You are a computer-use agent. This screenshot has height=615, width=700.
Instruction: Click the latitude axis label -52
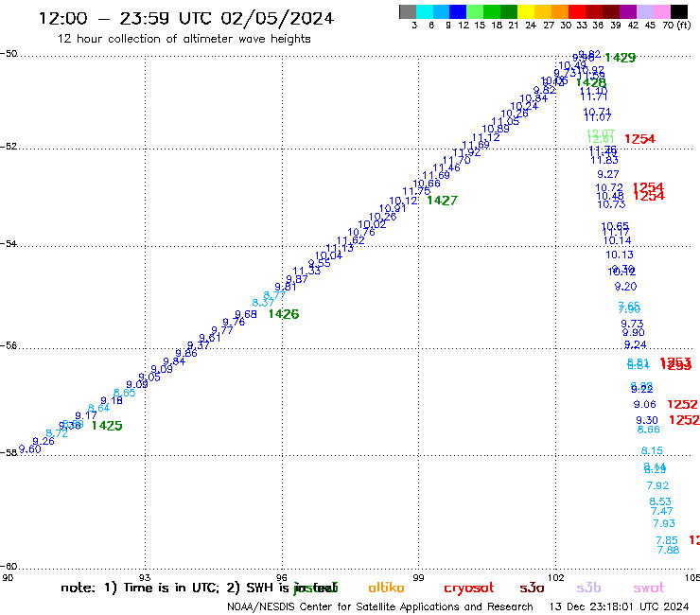pyautogui.click(x=9, y=147)
